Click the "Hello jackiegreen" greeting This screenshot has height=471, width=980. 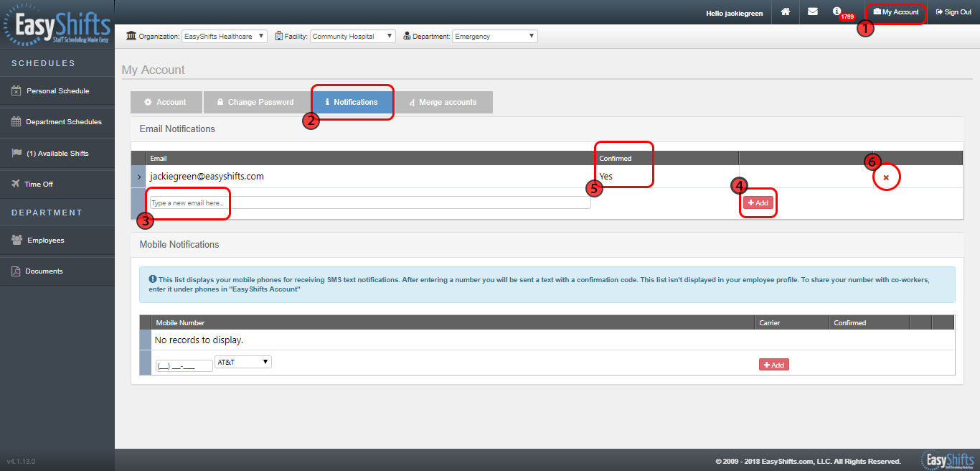point(734,12)
